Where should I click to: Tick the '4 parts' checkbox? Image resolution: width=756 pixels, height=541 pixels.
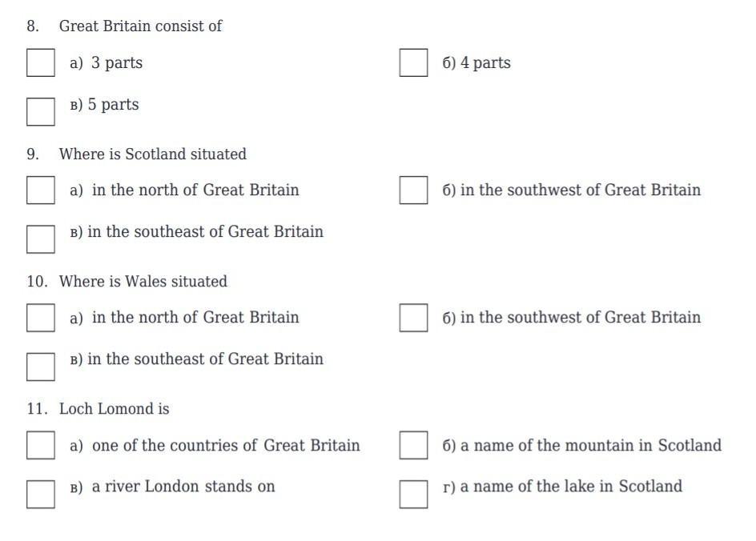coord(413,62)
